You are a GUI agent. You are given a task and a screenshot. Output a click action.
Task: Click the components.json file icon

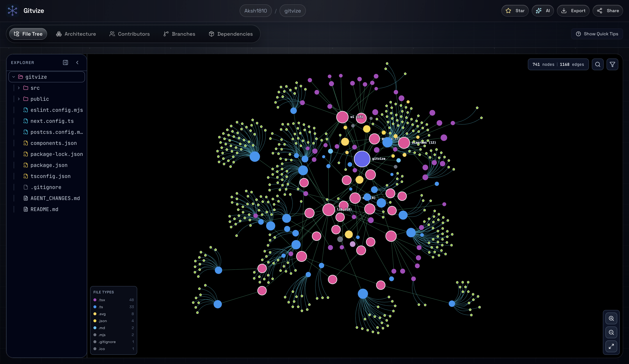click(x=26, y=143)
